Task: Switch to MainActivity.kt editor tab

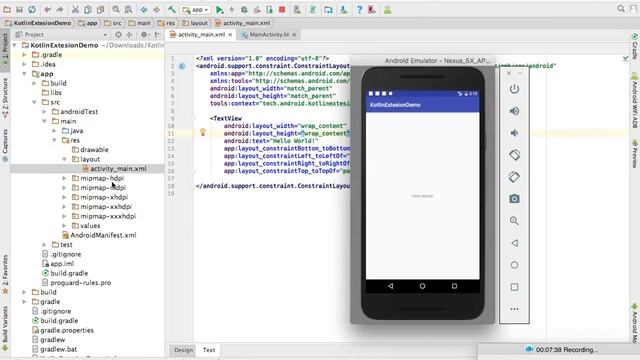Action: point(269,35)
